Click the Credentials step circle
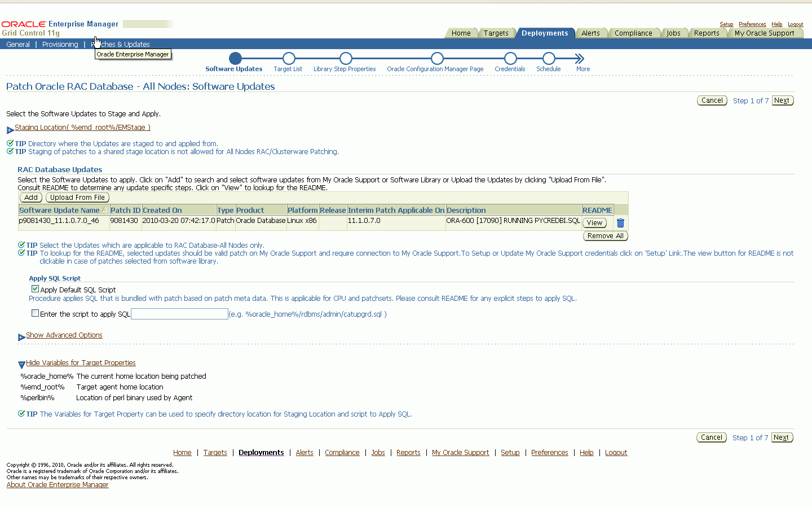The image size is (812, 508). (510, 58)
